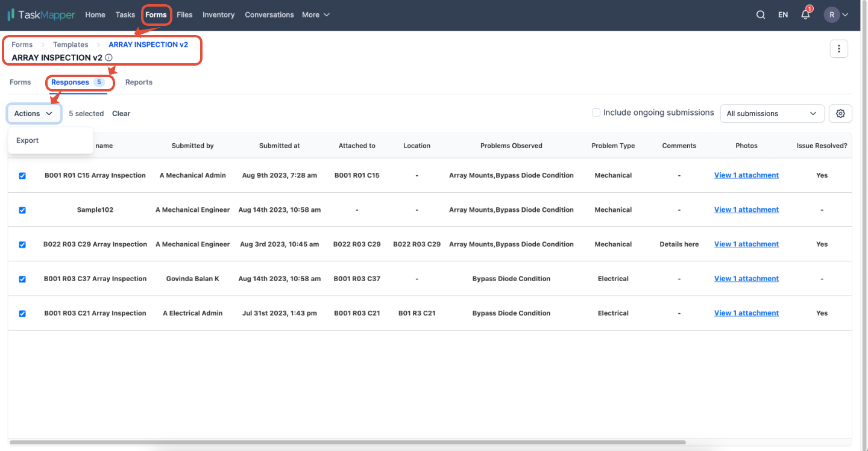
Task: View attachment for B001 R03 C21 row
Action: pos(746,313)
